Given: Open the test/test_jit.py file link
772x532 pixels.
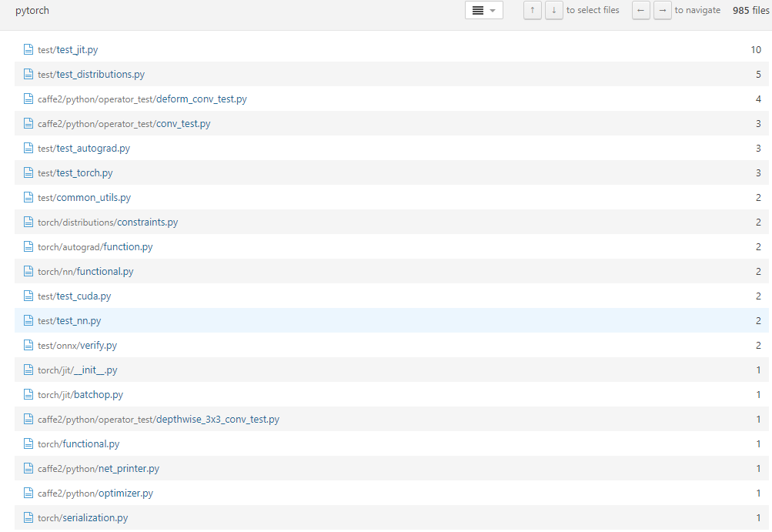Looking at the screenshot, I should pyautogui.click(x=68, y=50).
